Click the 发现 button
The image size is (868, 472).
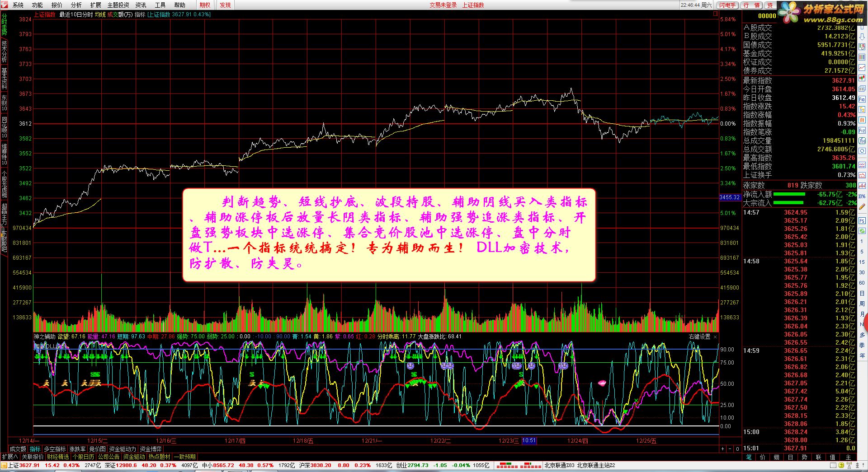coord(225,5)
